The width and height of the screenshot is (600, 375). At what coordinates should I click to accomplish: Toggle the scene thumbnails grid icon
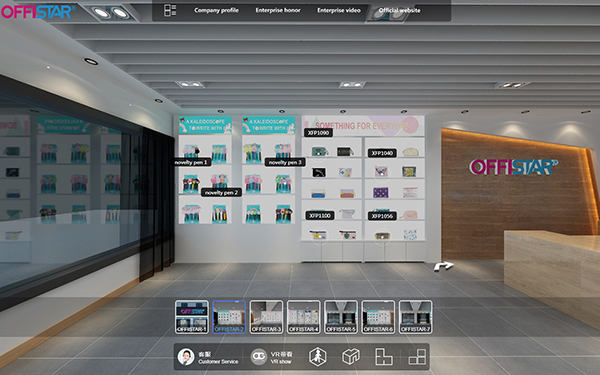[417, 357]
